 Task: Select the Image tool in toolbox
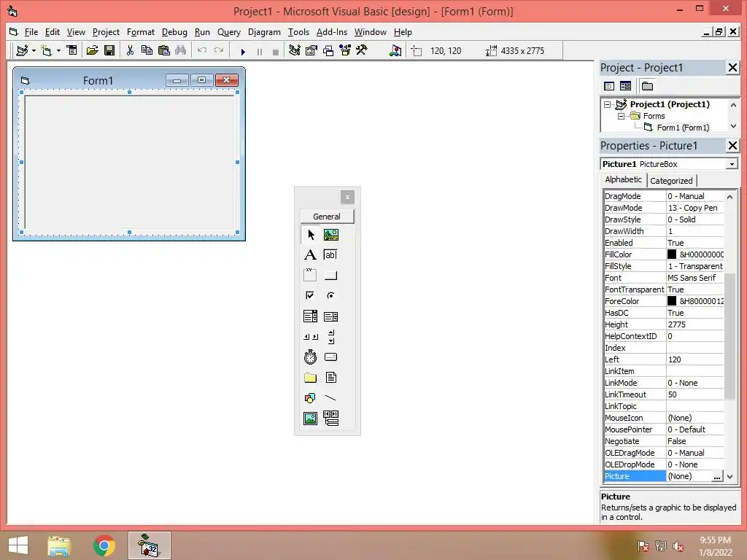[310, 419]
